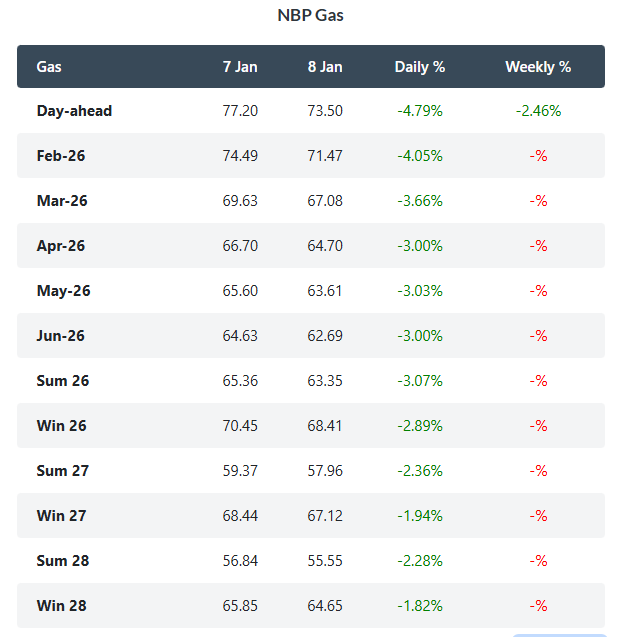Screen dimensions: 629x637
Task: Click the 8 Jan column header
Action: pos(325,67)
